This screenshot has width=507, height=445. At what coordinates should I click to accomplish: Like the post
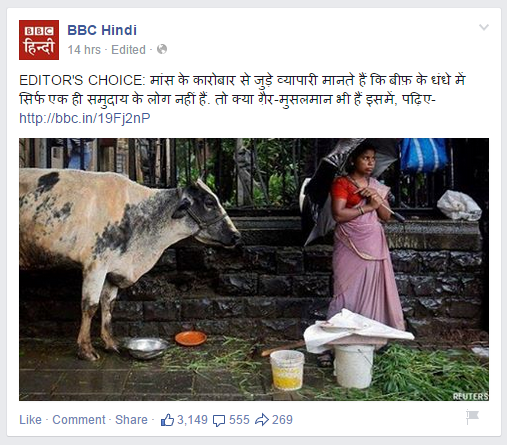tap(30, 420)
